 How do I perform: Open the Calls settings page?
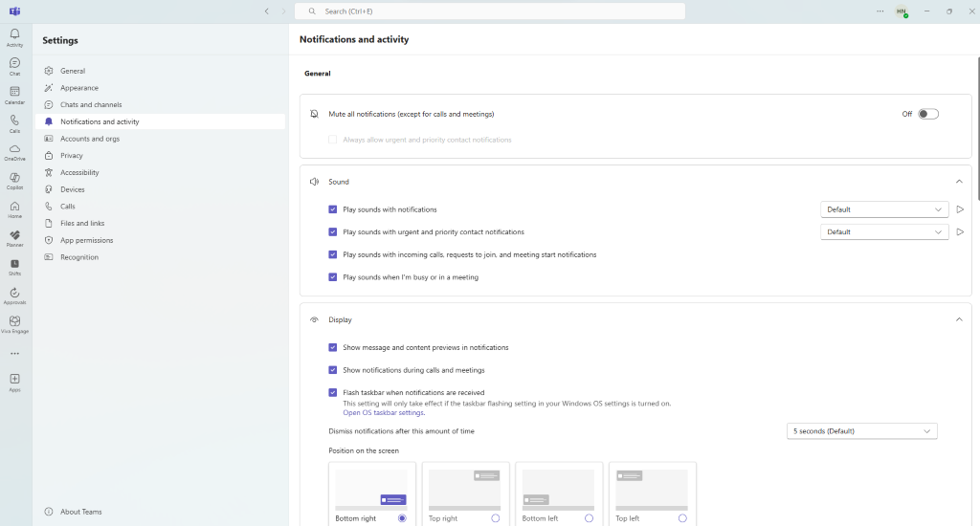coord(160,206)
